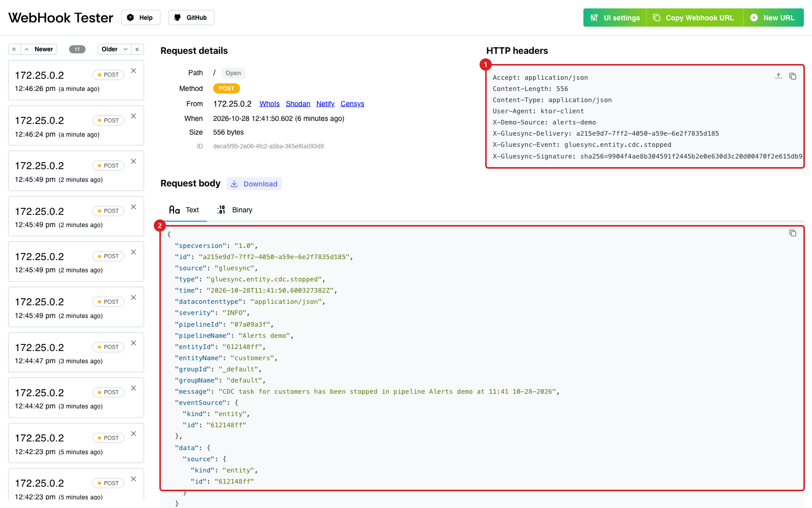Go to Newer request
This screenshot has width=812, height=508.
(x=39, y=49)
